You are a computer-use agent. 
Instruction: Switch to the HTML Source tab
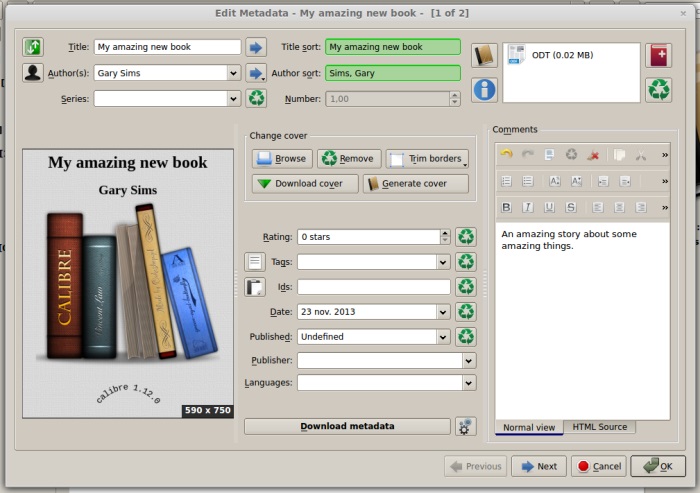click(x=599, y=427)
